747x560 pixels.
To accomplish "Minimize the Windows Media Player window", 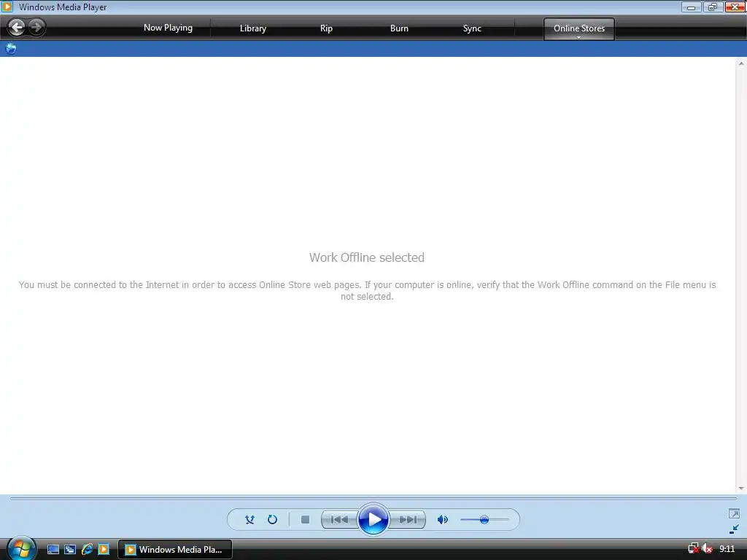I will tap(691, 7).
